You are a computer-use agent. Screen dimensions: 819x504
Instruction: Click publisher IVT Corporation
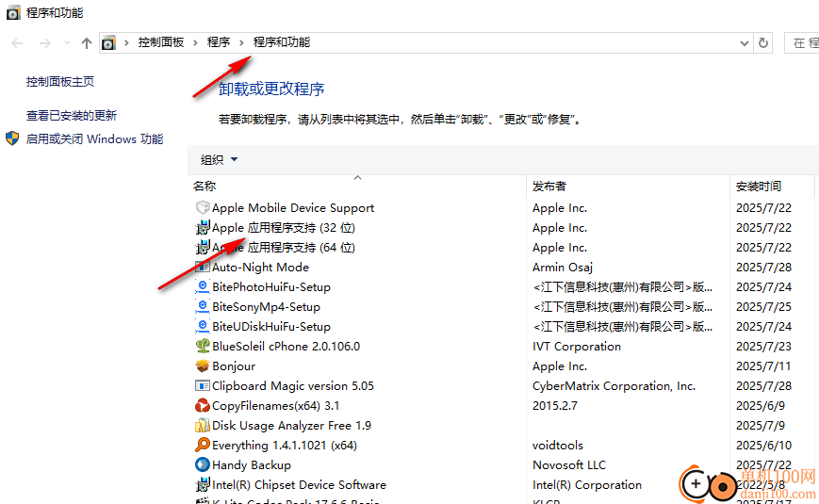(577, 347)
